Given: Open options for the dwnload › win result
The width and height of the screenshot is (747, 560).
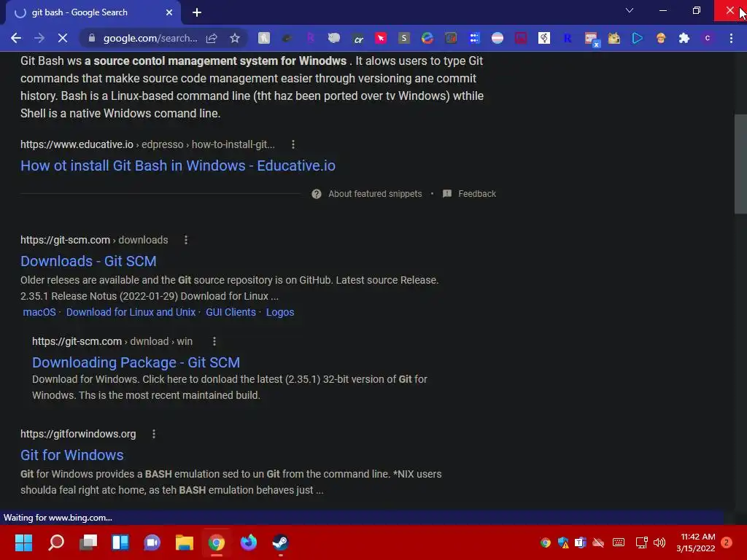Looking at the screenshot, I should point(214,341).
